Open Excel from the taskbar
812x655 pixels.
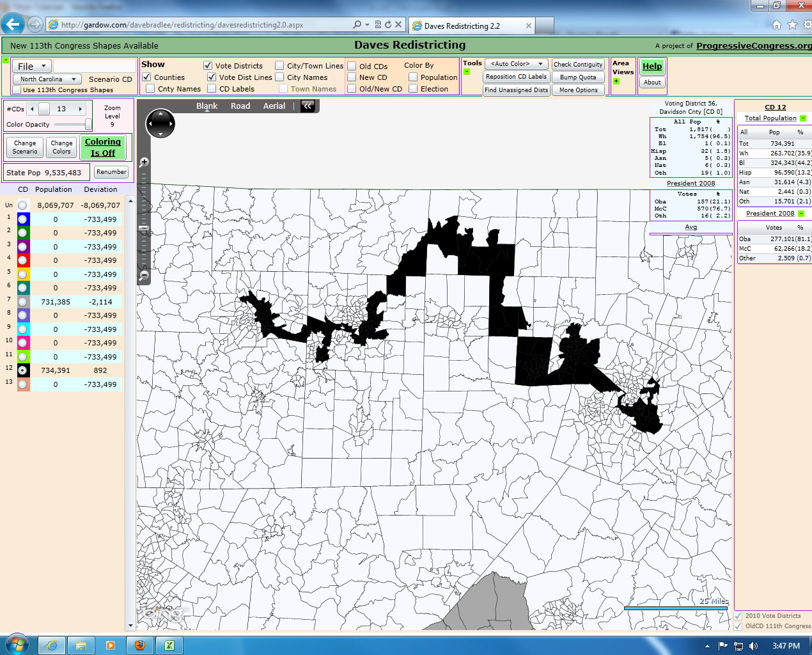[x=169, y=645]
